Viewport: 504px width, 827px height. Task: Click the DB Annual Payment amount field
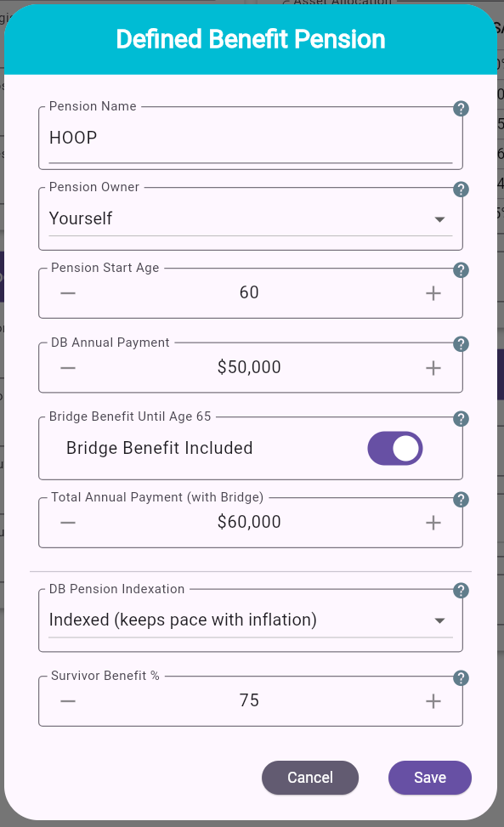pyautogui.click(x=251, y=366)
